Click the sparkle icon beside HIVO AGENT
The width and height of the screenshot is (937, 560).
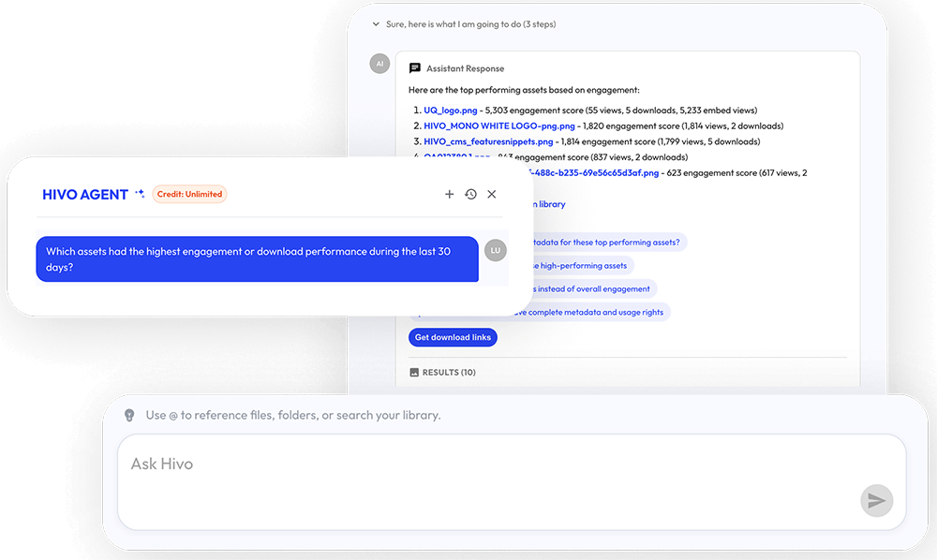pyautogui.click(x=140, y=194)
